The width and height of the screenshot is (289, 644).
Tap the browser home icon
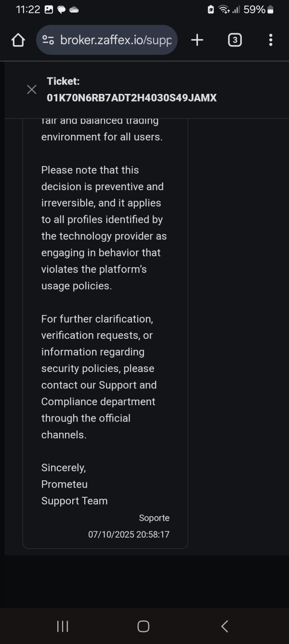coord(18,40)
